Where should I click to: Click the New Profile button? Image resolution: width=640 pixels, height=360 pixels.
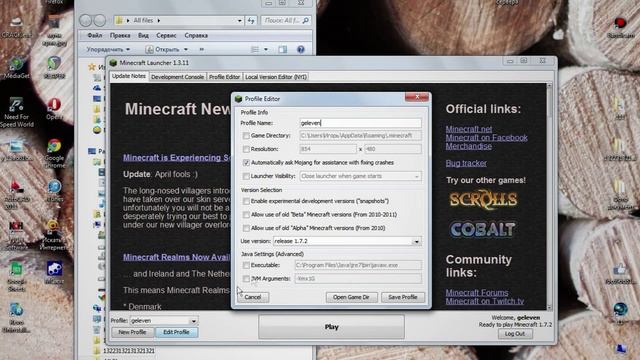coord(132,332)
